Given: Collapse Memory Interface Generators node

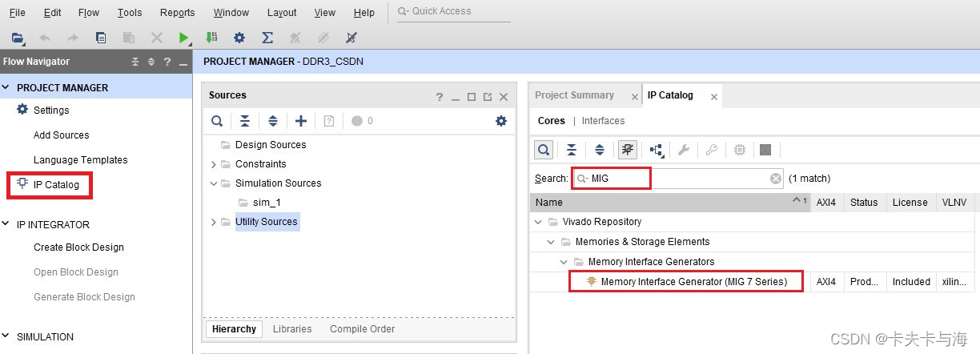Looking at the screenshot, I should [564, 262].
